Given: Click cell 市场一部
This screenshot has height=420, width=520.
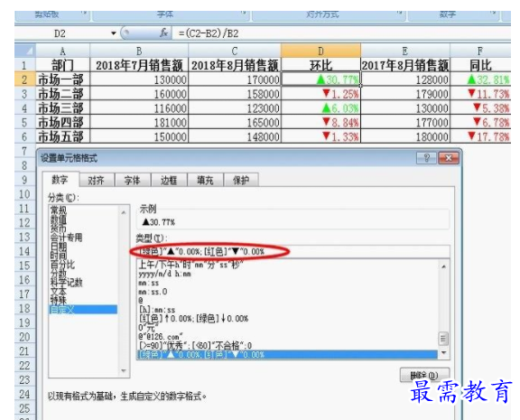Looking at the screenshot, I should pos(62,79).
